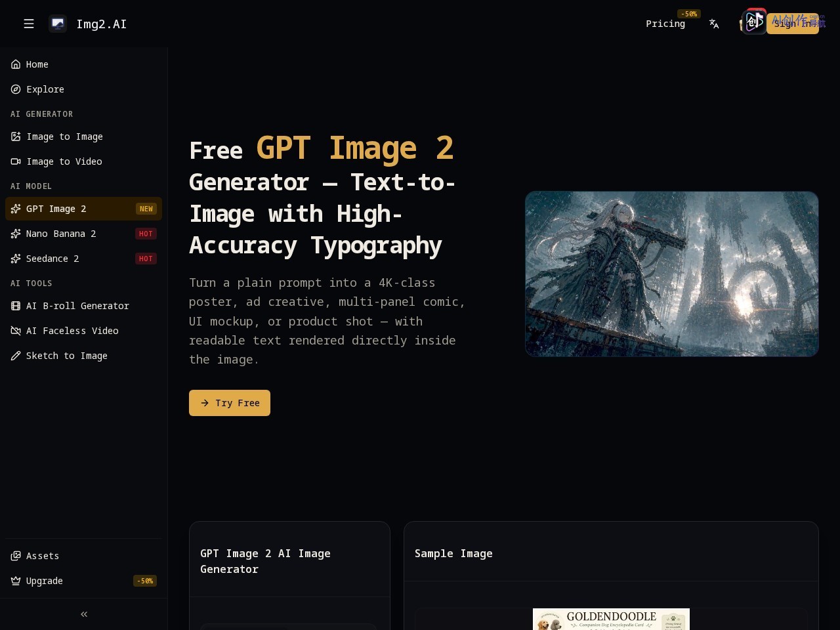Collapse the sidebar with double chevron
Viewport: 840px width, 630px height.
pos(84,614)
